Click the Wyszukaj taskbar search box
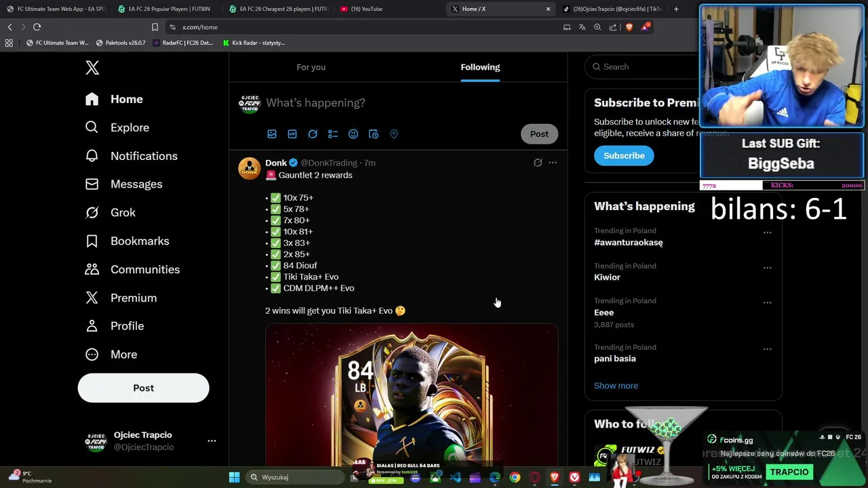 point(294,477)
